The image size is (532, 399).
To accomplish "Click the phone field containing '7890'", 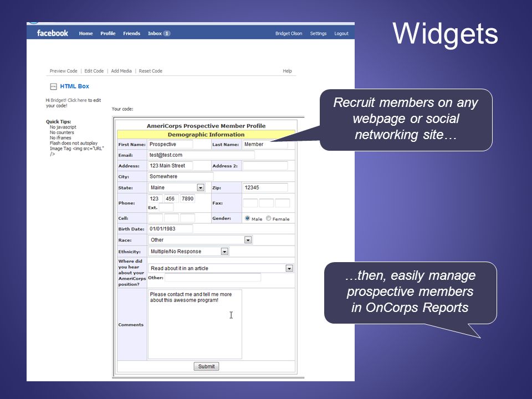I will coord(187,198).
